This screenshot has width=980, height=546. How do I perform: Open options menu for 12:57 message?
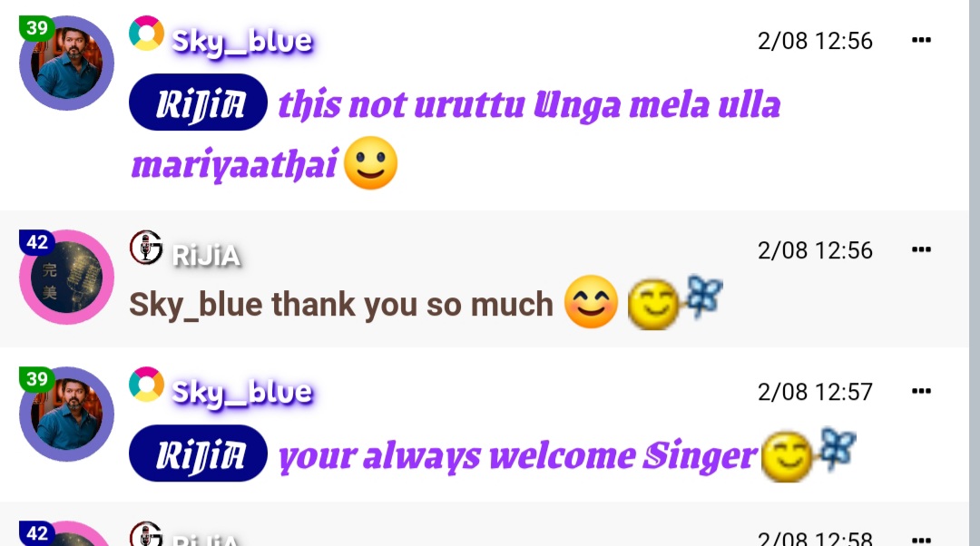(x=921, y=392)
